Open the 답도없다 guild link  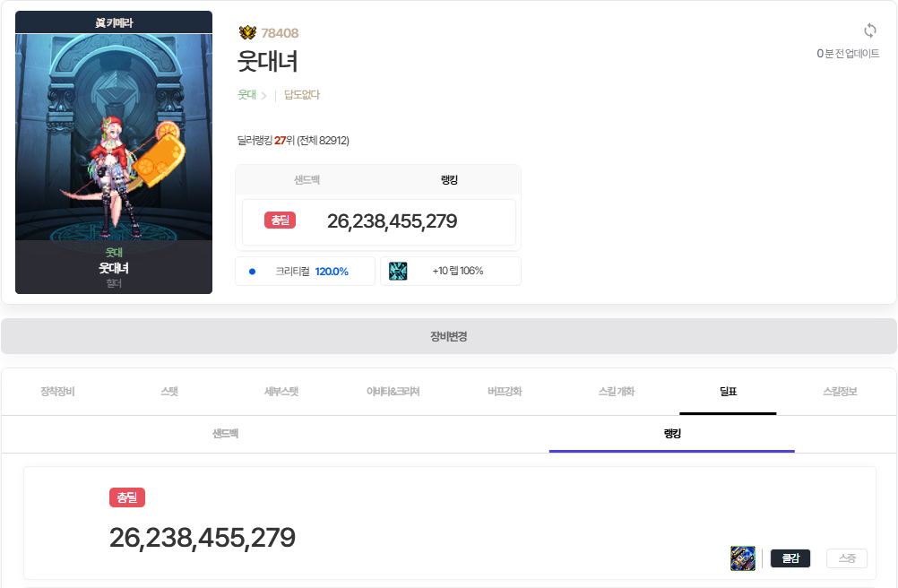coord(302,94)
